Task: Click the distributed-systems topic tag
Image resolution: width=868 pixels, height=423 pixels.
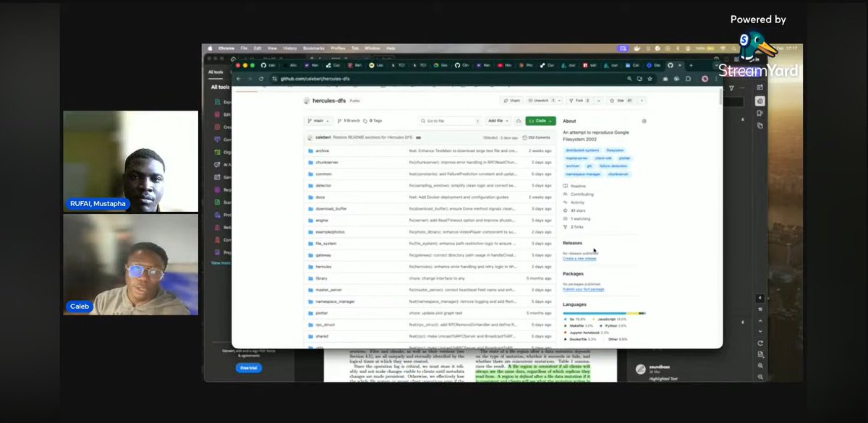Action: tap(582, 150)
